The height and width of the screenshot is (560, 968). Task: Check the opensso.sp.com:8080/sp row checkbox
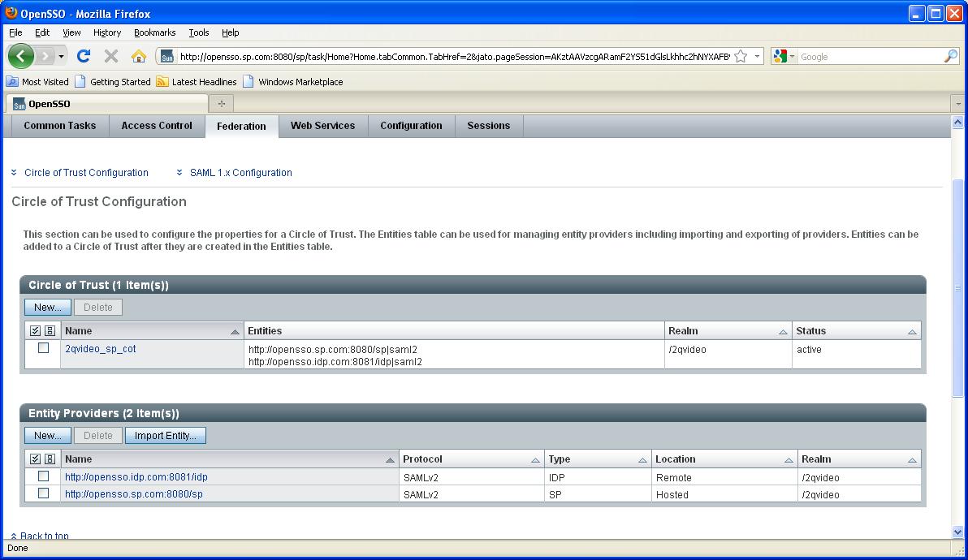(43, 493)
